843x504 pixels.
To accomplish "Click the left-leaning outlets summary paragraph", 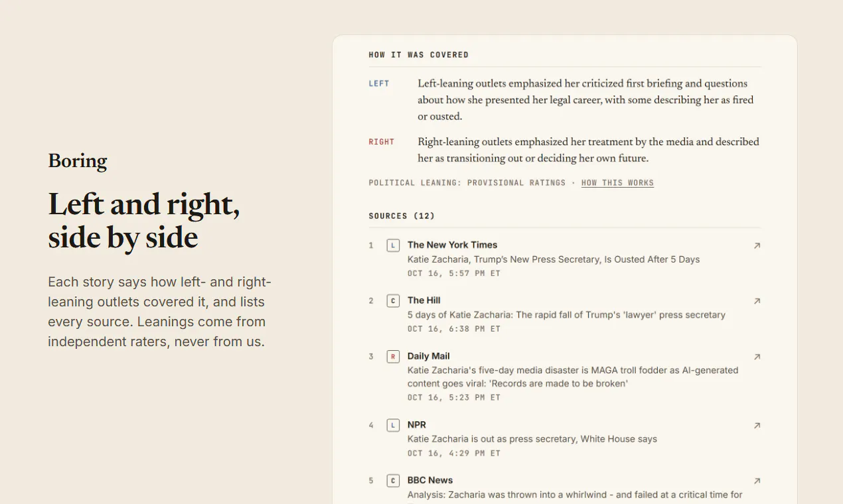I will (x=585, y=100).
